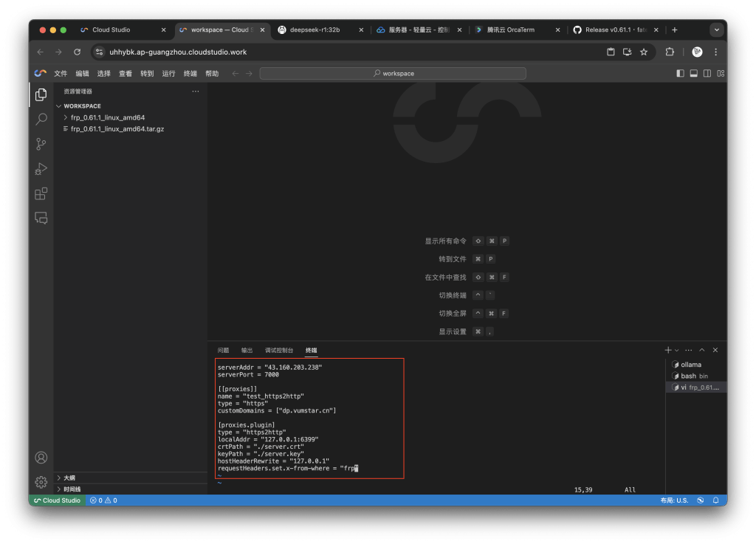Viewport: 756px width, 544px height.
Task: Click the Cloud Studio remote status item
Action: click(x=58, y=500)
